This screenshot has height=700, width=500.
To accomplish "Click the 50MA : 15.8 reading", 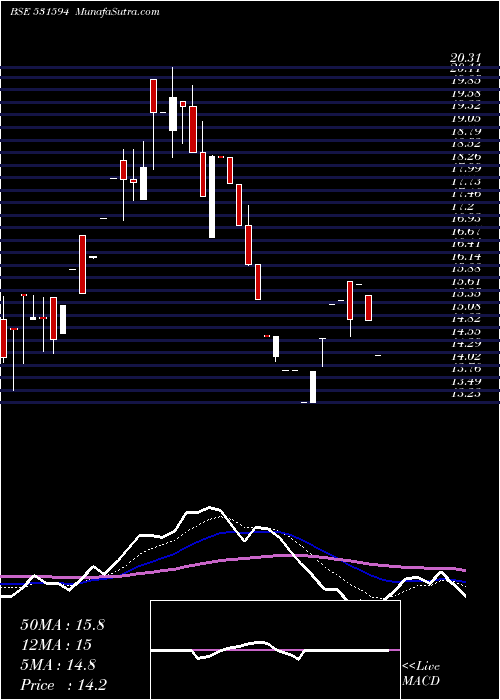I will coord(62,625).
